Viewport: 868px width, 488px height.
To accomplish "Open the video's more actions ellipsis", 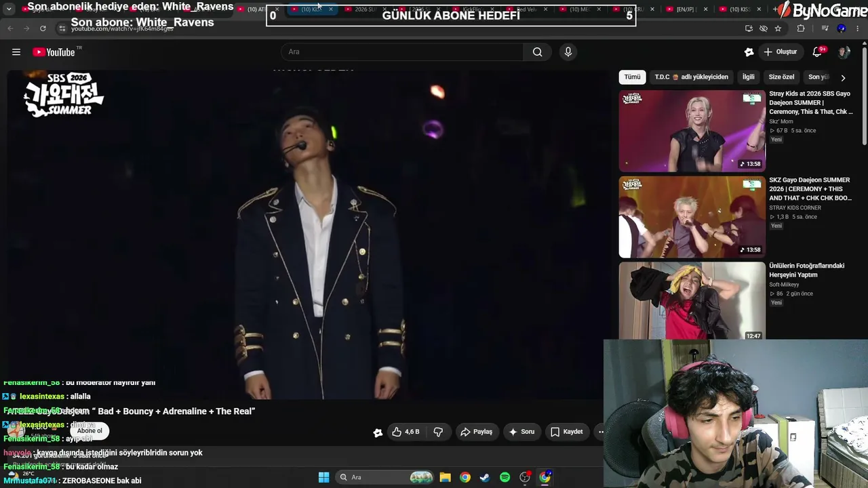I will [600, 432].
